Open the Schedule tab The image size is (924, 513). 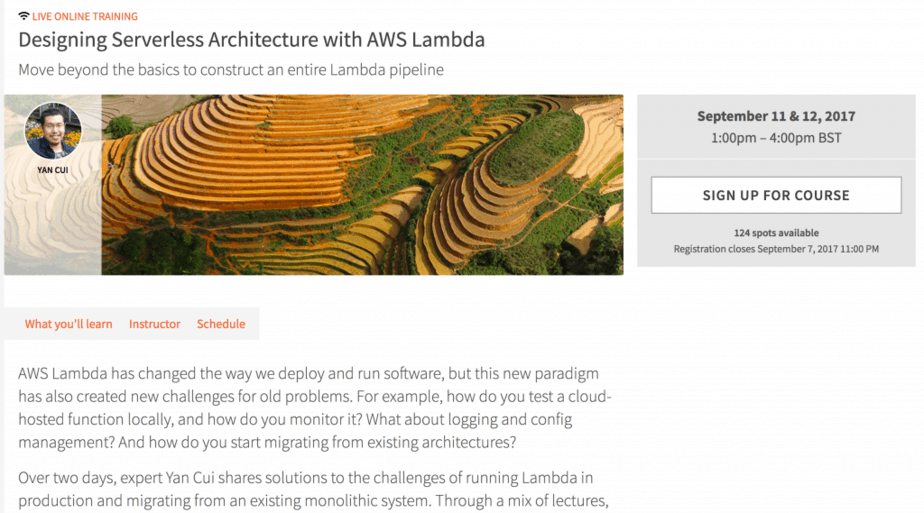pos(221,324)
